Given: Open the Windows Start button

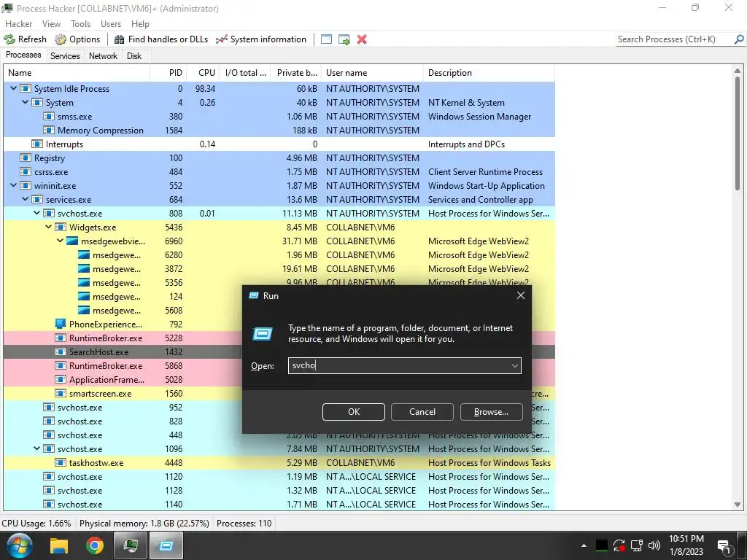Looking at the screenshot, I should (19, 545).
